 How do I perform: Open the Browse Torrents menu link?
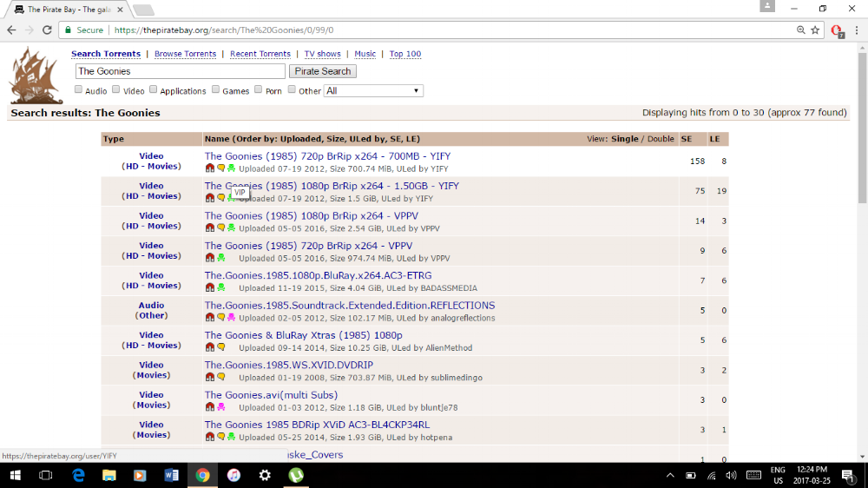point(185,54)
